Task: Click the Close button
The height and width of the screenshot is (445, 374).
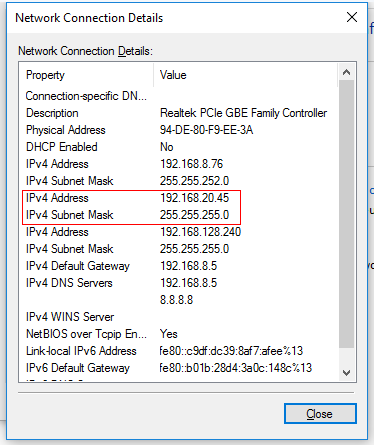Action: pos(320,414)
